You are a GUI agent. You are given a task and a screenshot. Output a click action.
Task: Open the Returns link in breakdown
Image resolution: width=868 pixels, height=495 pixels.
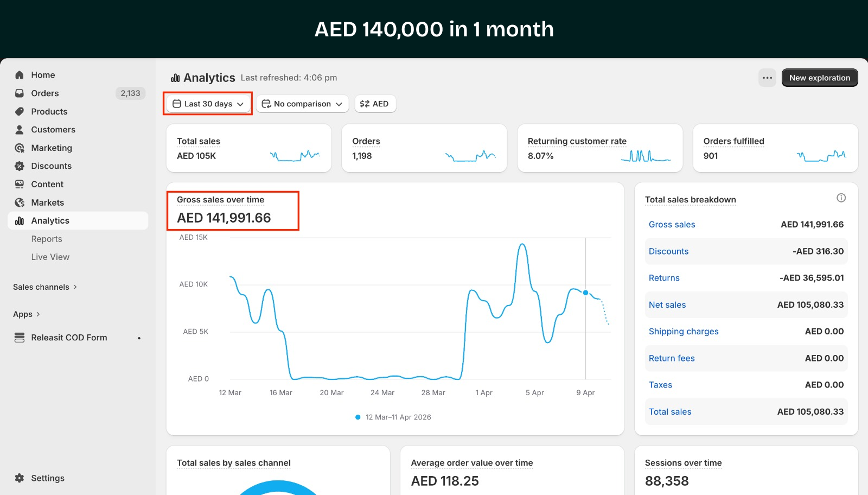(664, 278)
